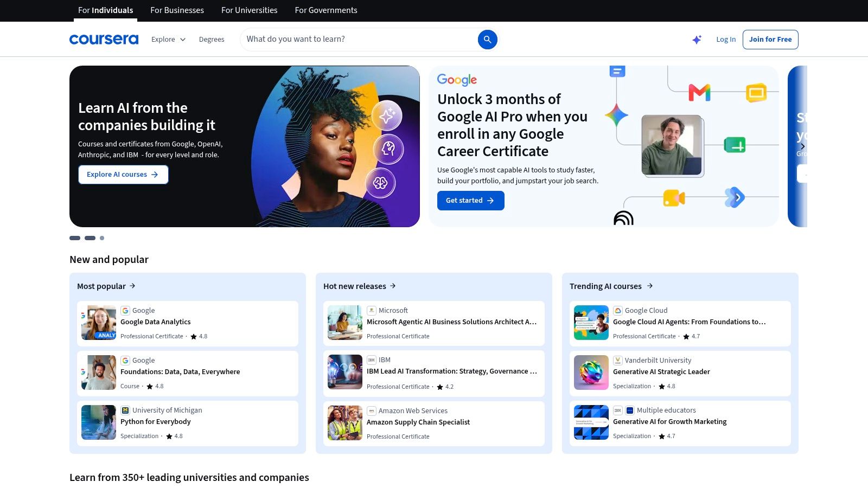Open the AI sparkle assistant icon
Viewport: 868px width, 488px height.
[x=697, y=40]
